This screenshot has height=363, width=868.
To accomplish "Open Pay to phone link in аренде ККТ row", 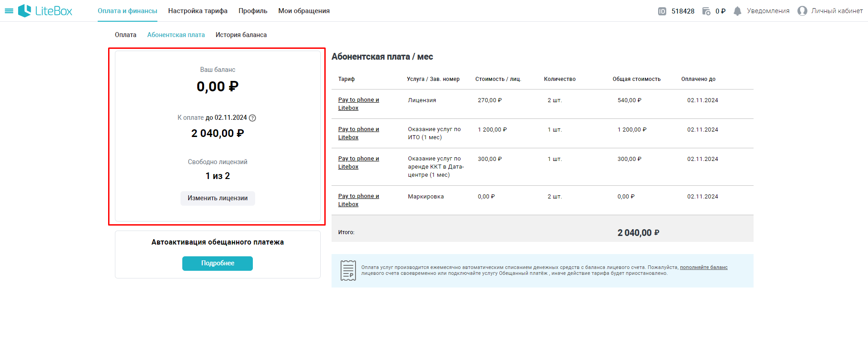I will pyautogui.click(x=359, y=163).
